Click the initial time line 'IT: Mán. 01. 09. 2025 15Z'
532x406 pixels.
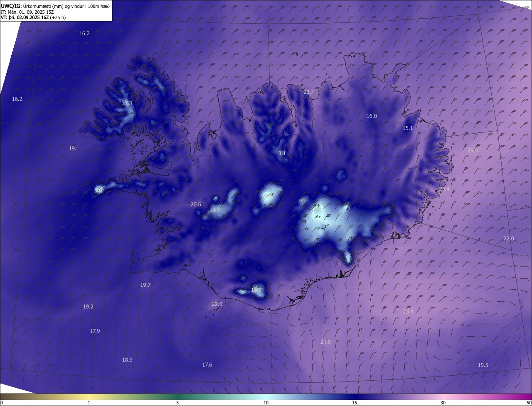coord(27,12)
